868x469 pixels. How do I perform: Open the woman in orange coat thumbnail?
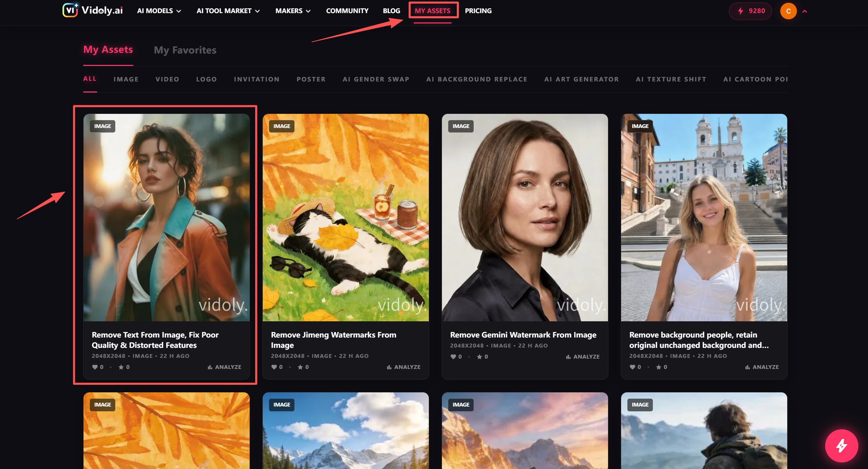tap(166, 217)
